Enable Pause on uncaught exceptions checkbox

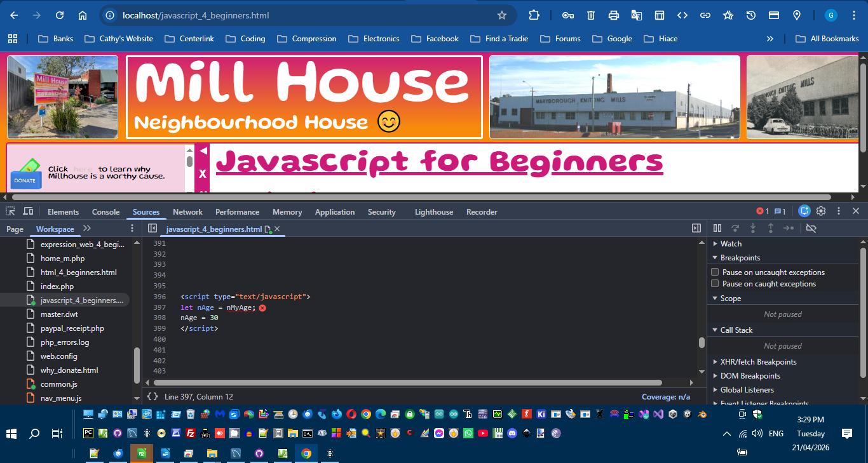[x=715, y=272]
